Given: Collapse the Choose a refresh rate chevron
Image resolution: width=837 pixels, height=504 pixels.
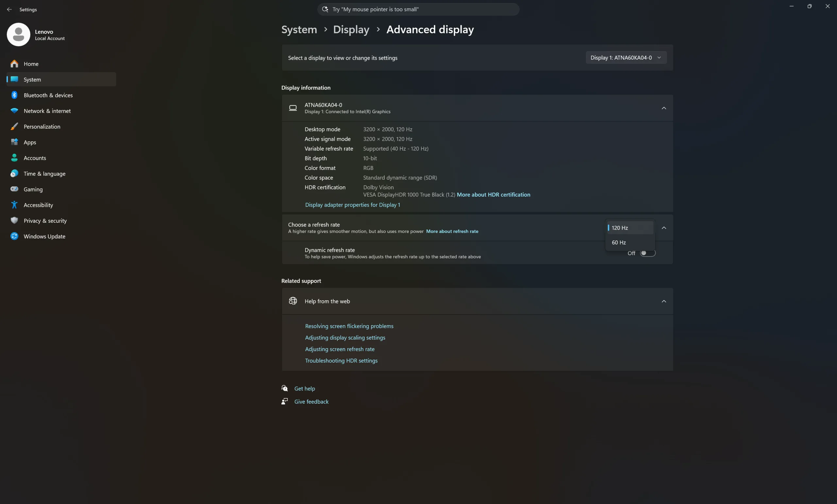Looking at the screenshot, I should tap(663, 228).
